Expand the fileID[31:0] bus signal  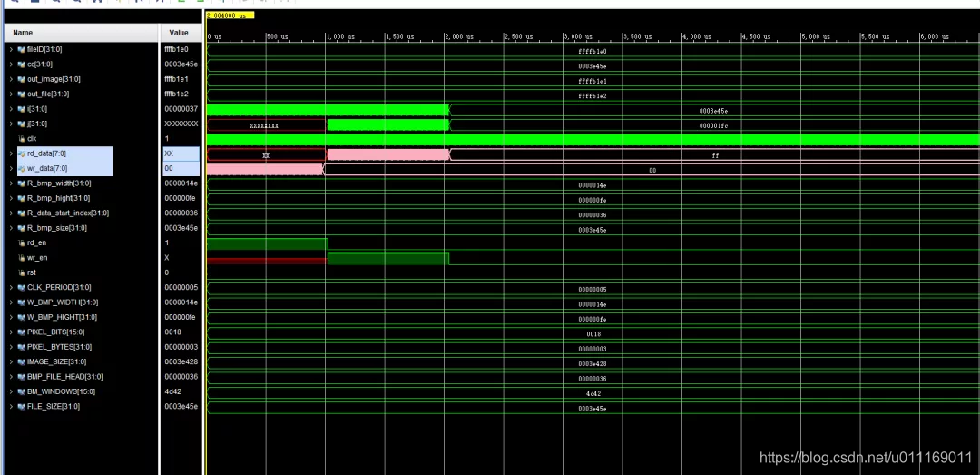[x=11, y=49]
